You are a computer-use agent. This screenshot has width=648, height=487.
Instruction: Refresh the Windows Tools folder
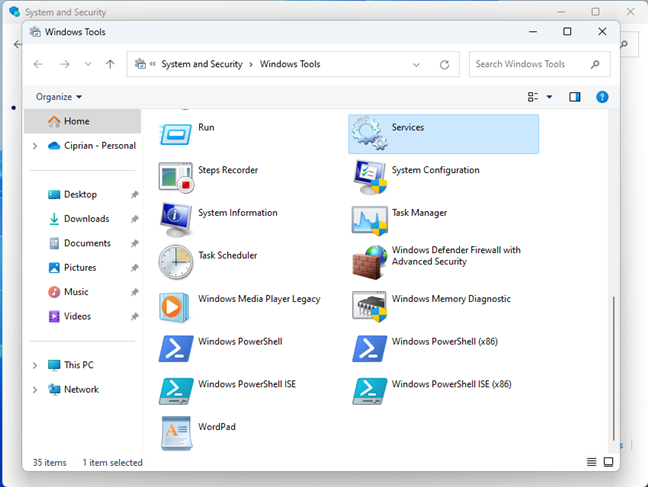point(444,64)
